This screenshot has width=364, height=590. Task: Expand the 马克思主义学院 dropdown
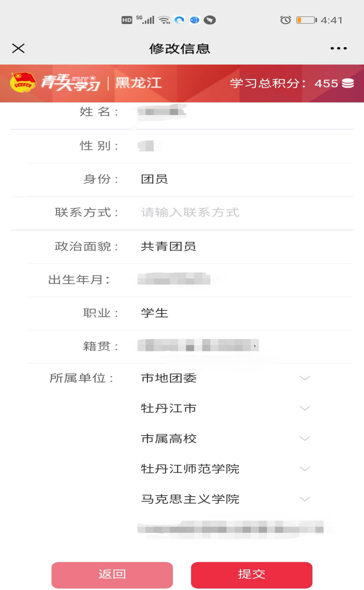(x=225, y=499)
